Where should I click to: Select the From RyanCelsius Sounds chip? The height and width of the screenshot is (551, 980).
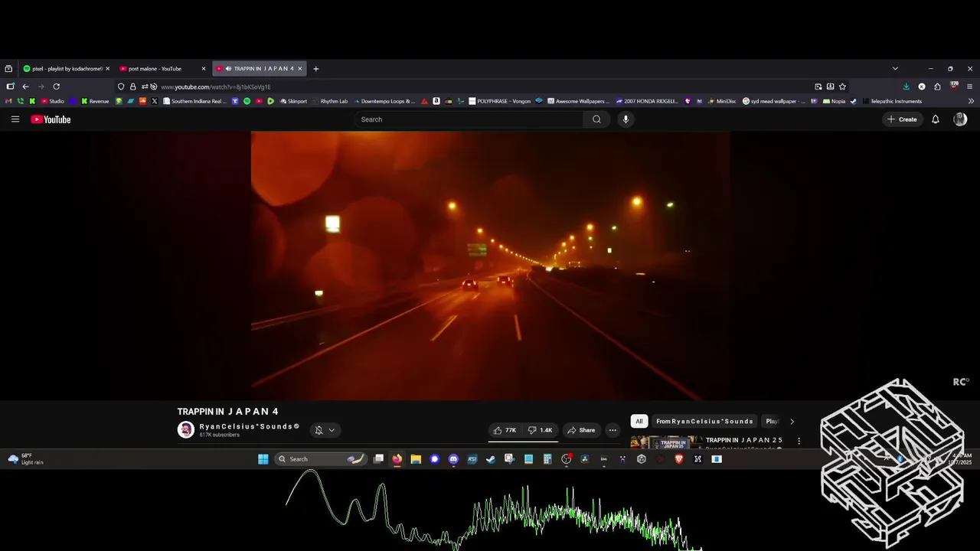pyautogui.click(x=704, y=422)
